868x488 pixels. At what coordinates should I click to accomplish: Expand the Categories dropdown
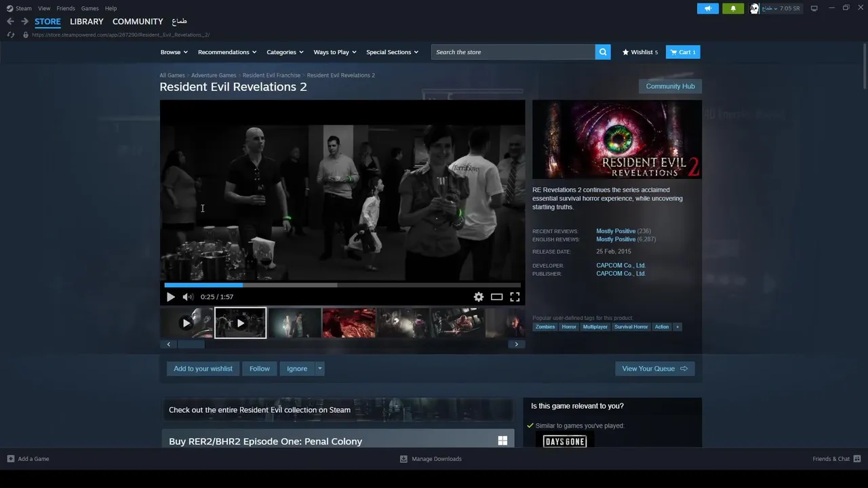[285, 52]
